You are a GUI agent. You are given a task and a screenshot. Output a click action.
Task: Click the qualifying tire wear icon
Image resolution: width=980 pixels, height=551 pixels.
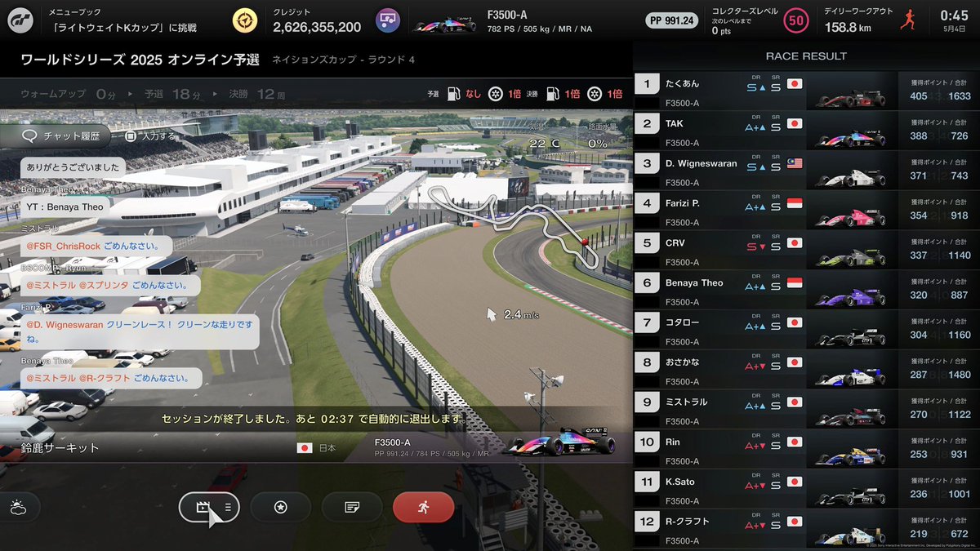(495, 94)
